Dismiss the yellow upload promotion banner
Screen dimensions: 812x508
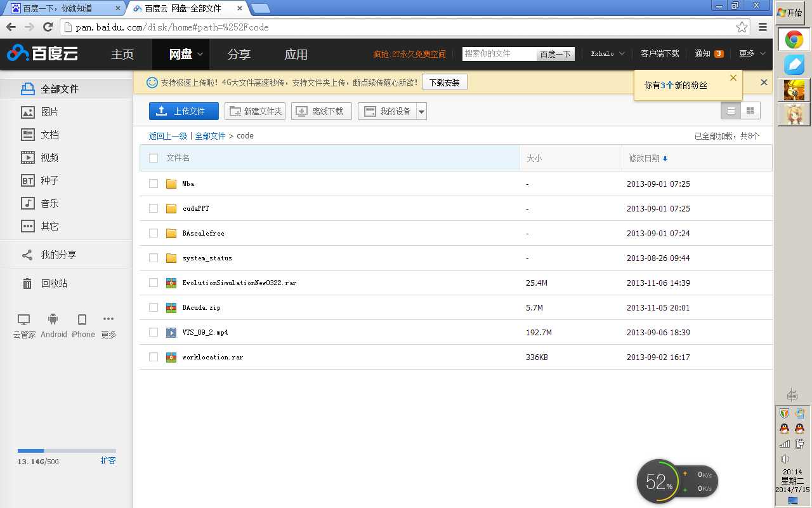click(764, 82)
